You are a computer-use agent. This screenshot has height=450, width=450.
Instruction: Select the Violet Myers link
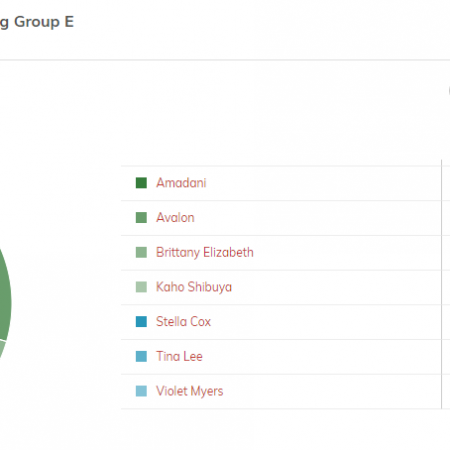(x=190, y=391)
